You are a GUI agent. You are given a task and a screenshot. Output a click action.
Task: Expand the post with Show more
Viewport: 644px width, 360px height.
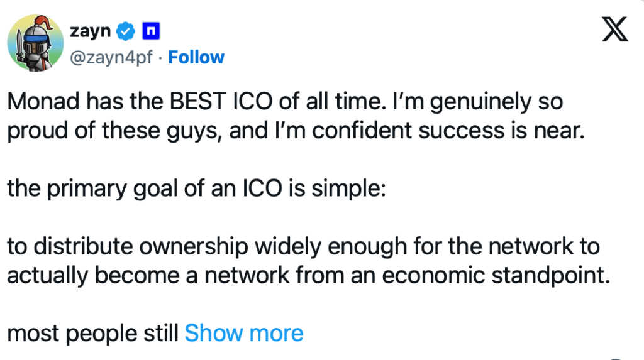point(243,333)
